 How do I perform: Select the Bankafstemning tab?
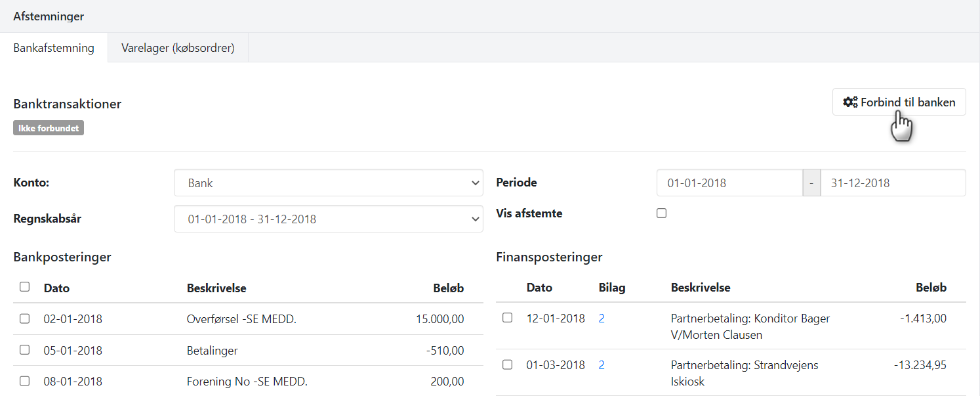pyautogui.click(x=54, y=47)
